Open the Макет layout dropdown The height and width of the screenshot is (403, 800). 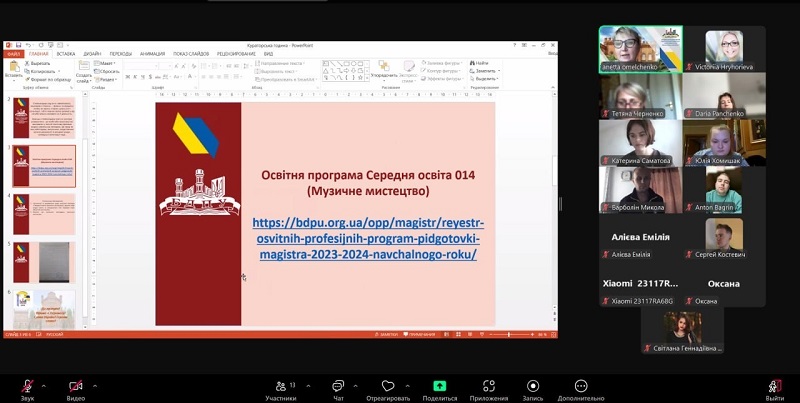(x=106, y=63)
